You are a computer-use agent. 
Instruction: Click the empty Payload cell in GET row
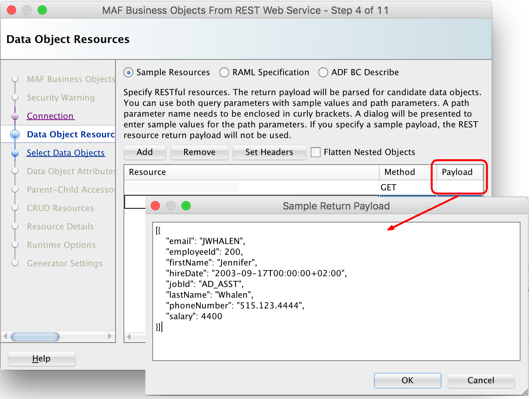460,188
